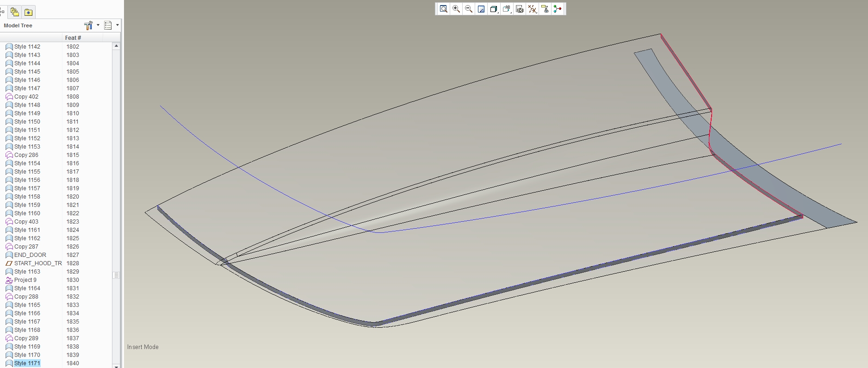Click the Model Tree vertical scrollbar thumb
Viewport: 868px width, 368px height.
[x=116, y=275]
